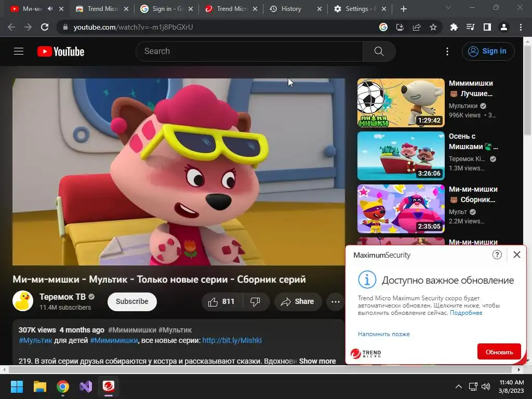The image size is (532, 399).
Task: Click the browser forward arrow
Action: 28,27
